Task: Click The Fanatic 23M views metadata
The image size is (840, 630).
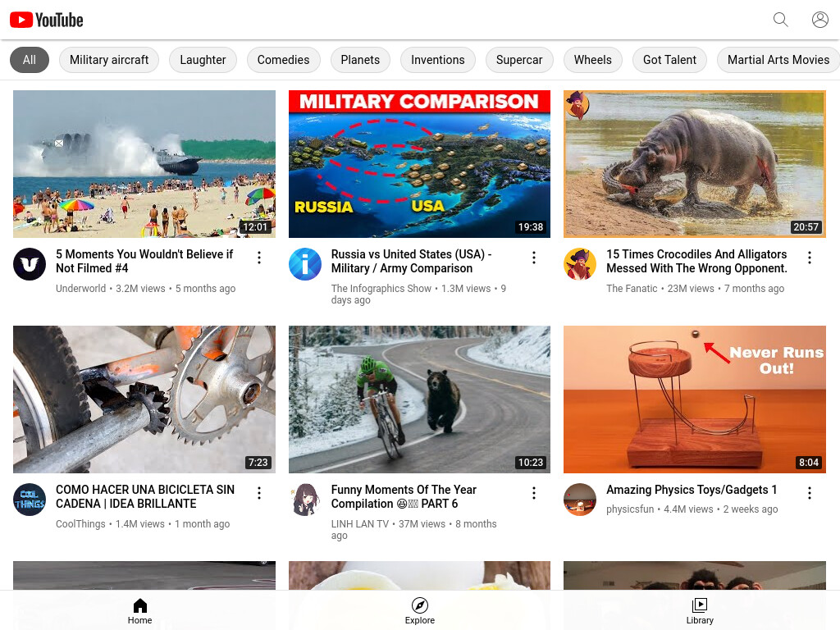Action: pyautogui.click(x=696, y=288)
